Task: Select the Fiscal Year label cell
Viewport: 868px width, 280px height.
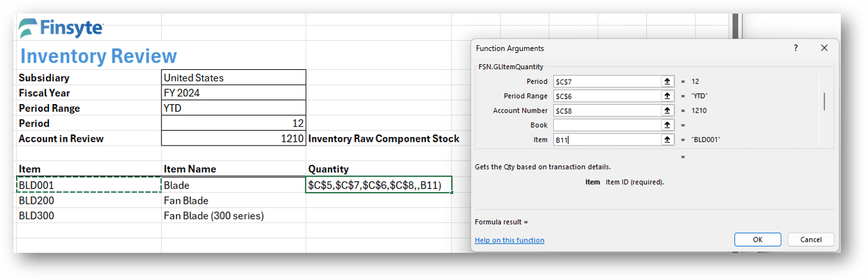Action: coord(89,92)
